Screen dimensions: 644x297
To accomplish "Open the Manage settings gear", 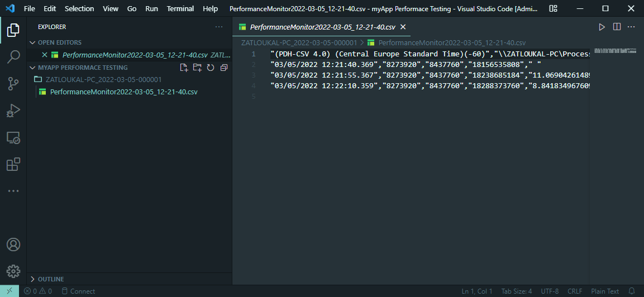I will [x=13, y=271].
